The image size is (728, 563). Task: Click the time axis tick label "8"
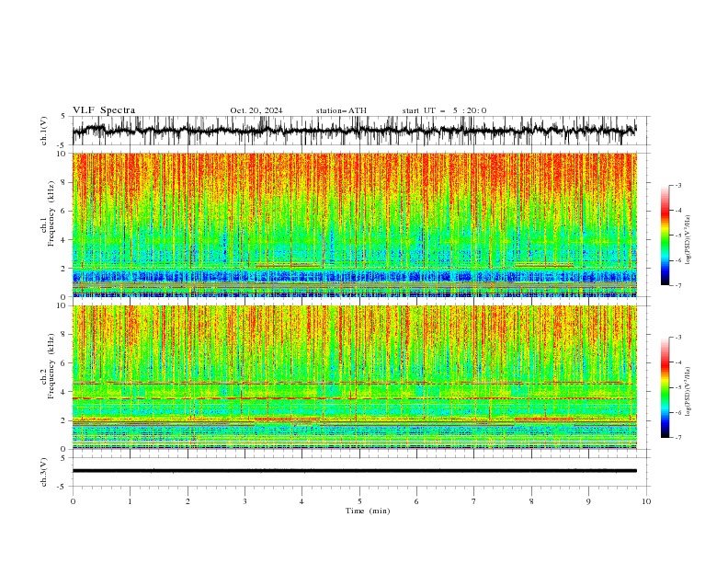click(x=531, y=501)
